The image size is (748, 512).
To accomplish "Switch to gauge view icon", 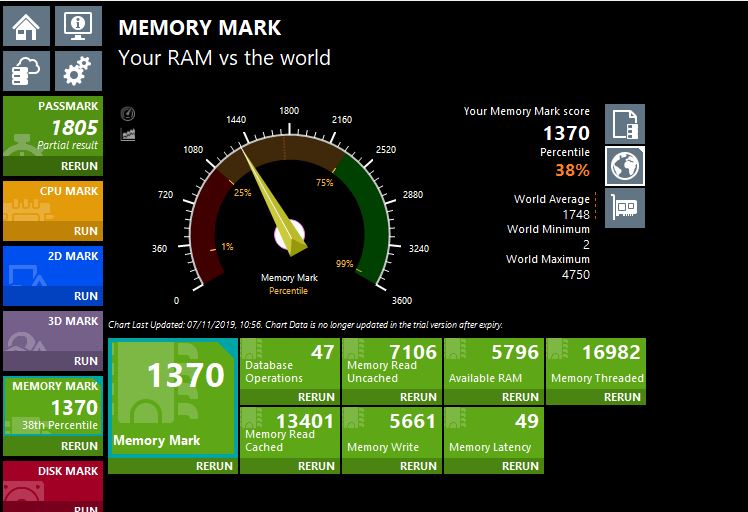I will pyautogui.click(x=128, y=114).
